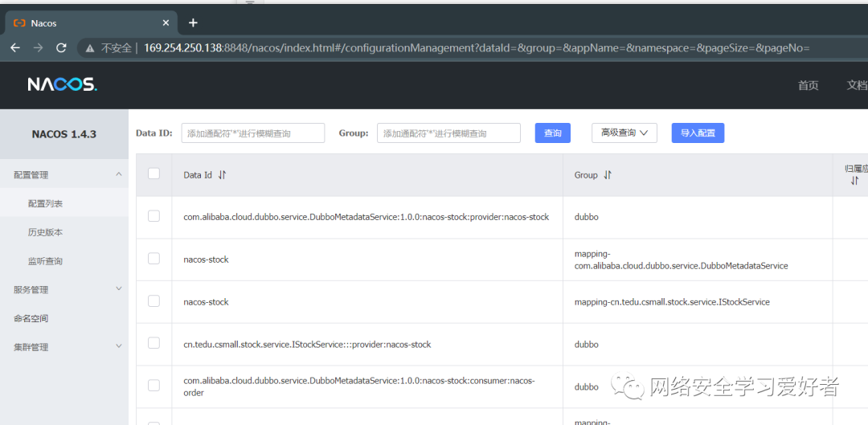Screen dimensions: 868x425
Task: Click the Data Id column header text
Action: [198, 175]
